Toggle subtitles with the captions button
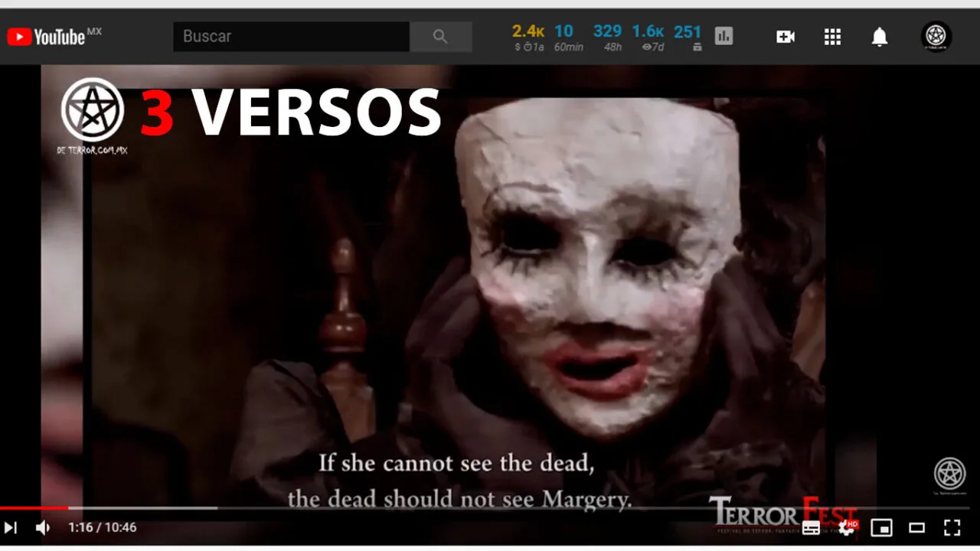Viewport: 980px width, 551px height. point(811,527)
